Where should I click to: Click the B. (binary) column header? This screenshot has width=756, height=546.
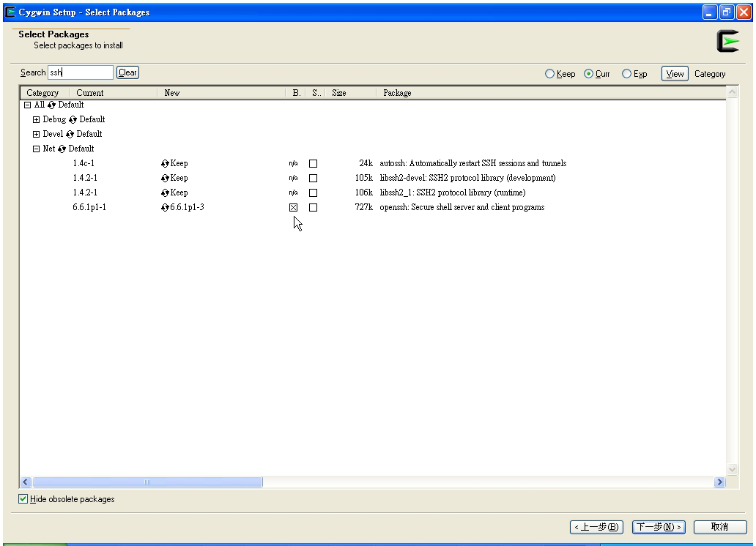pos(296,93)
